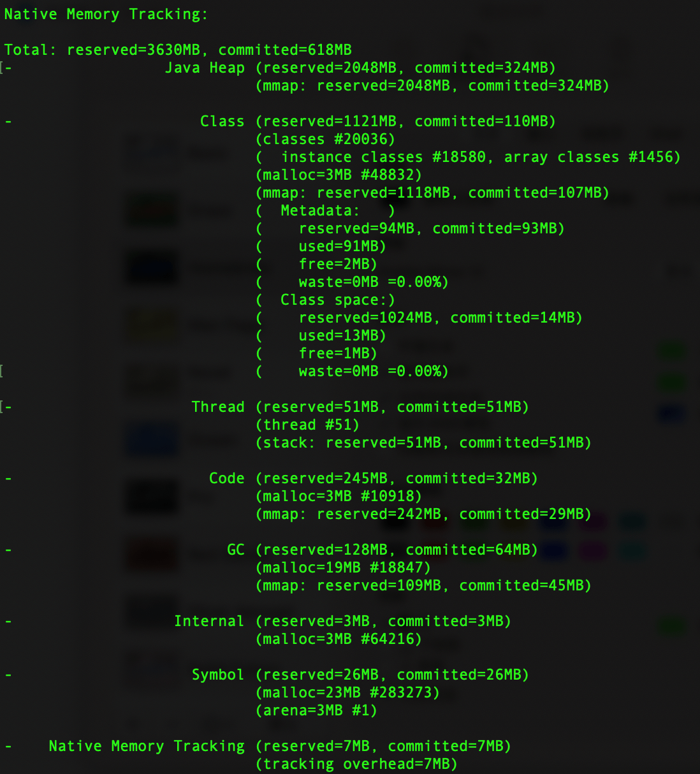The width and height of the screenshot is (700, 774).
Task: Click the 'Code' section label
Action: click(227, 478)
